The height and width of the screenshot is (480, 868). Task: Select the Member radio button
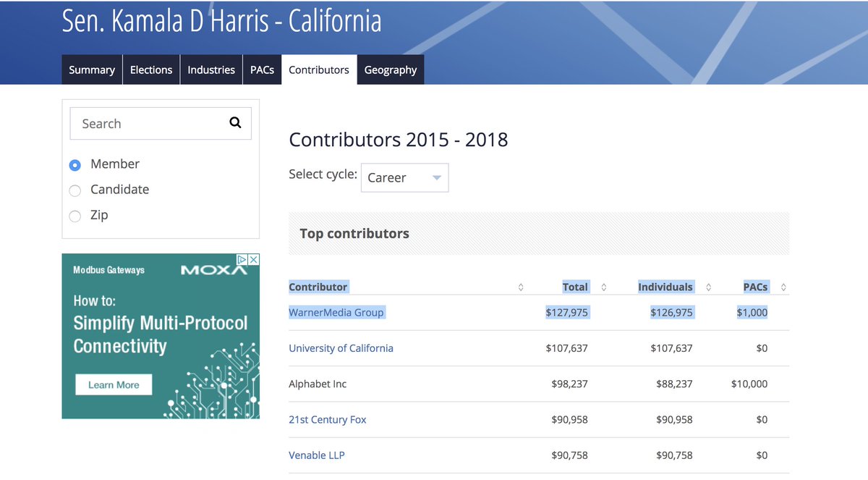point(75,165)
